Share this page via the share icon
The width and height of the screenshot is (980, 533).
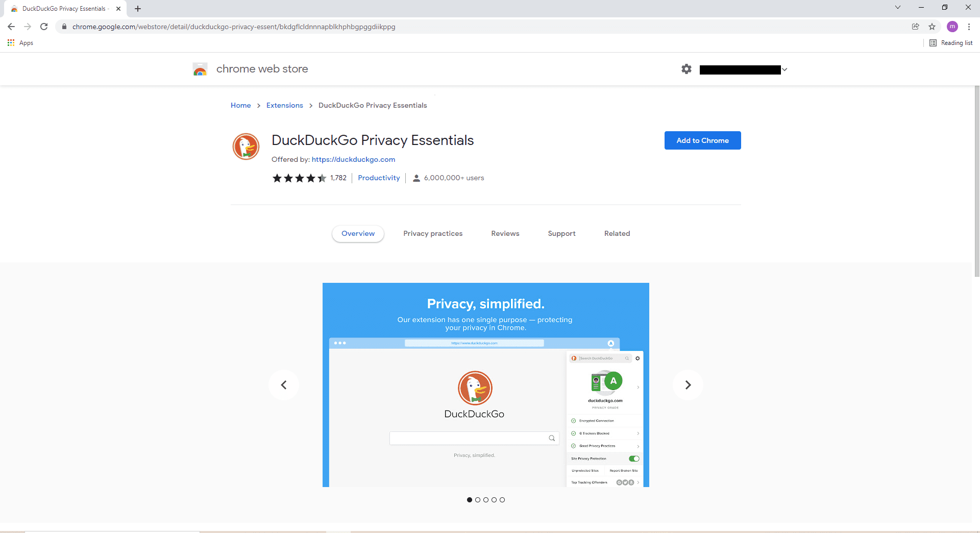[x=916, y=27]
